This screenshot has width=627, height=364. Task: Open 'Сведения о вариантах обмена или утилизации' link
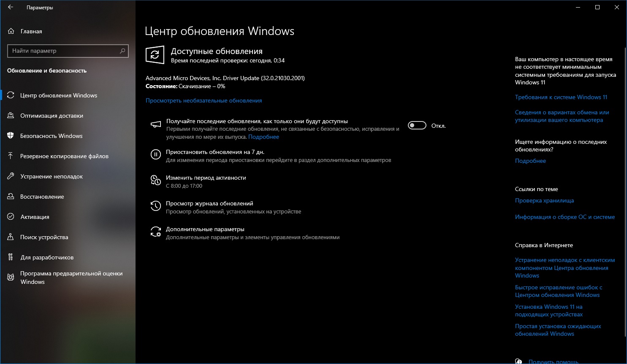pos(562,116)
